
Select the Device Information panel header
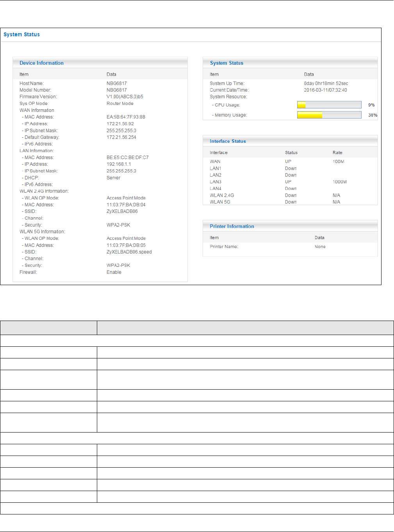pyautogui.click(x=100, y=63)
